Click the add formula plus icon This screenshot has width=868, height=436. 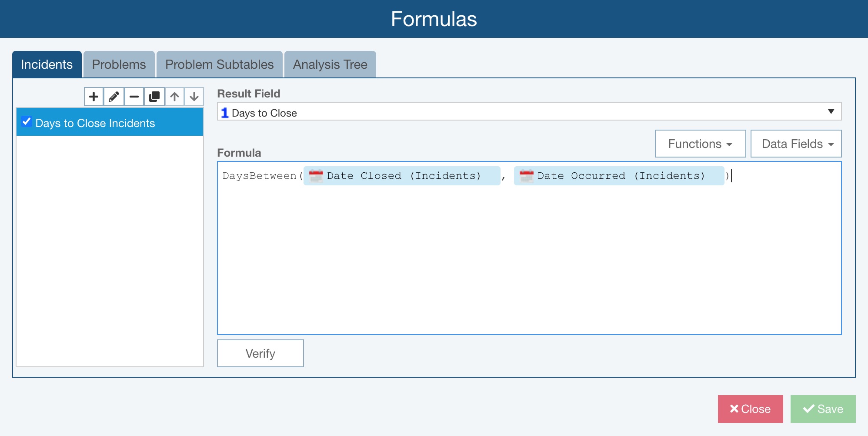(x=93, y=97)
